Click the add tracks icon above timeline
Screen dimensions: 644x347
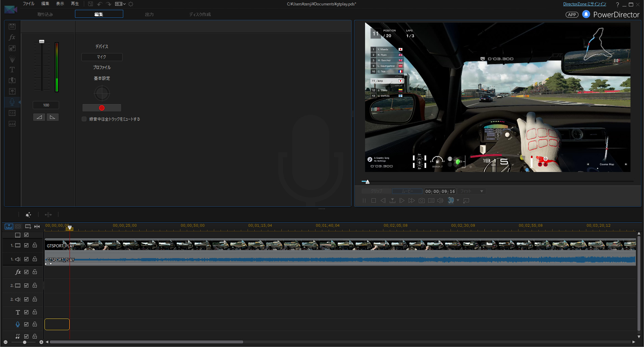28,226
